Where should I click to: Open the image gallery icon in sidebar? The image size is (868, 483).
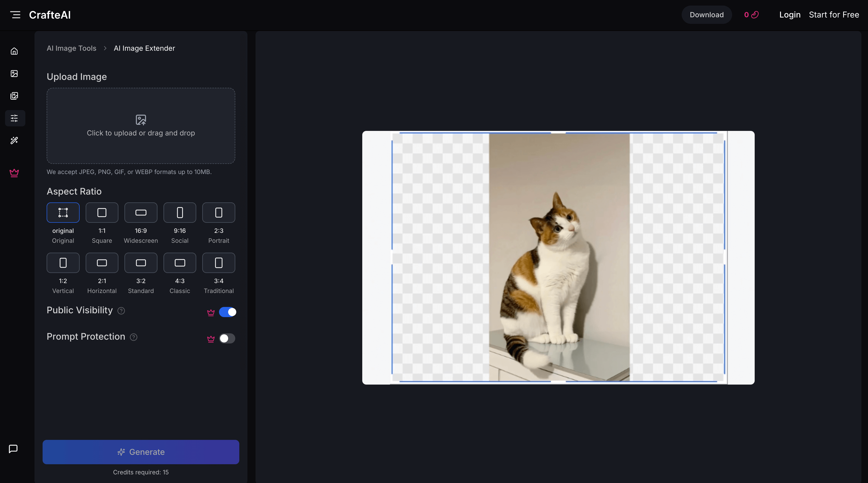(14, 96)
